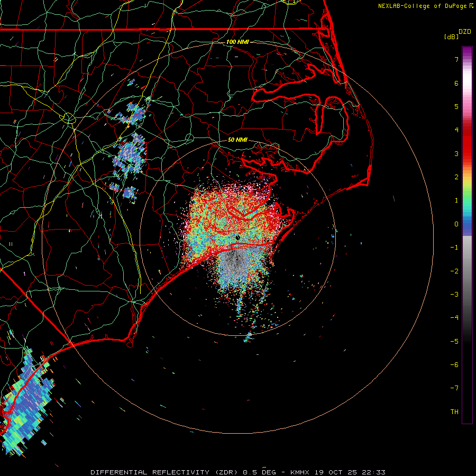Click the KMHX station identifier in caption
The height and width of the screenshot is (476, 476).
point(300,472)
